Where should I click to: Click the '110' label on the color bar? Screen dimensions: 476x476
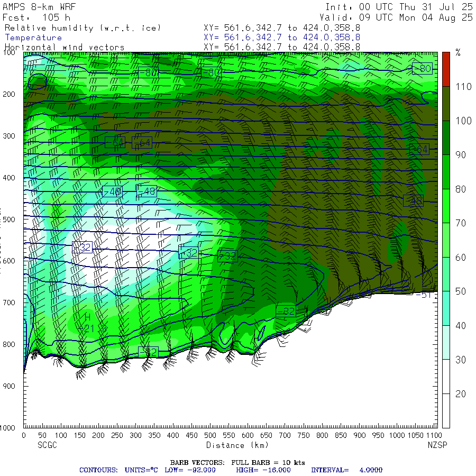pyautogui.click(x=463, y=87)
